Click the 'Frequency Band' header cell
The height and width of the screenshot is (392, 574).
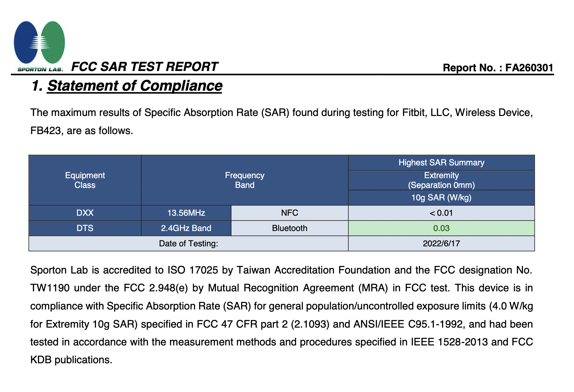pyautogui.click(x=245, y=180)
